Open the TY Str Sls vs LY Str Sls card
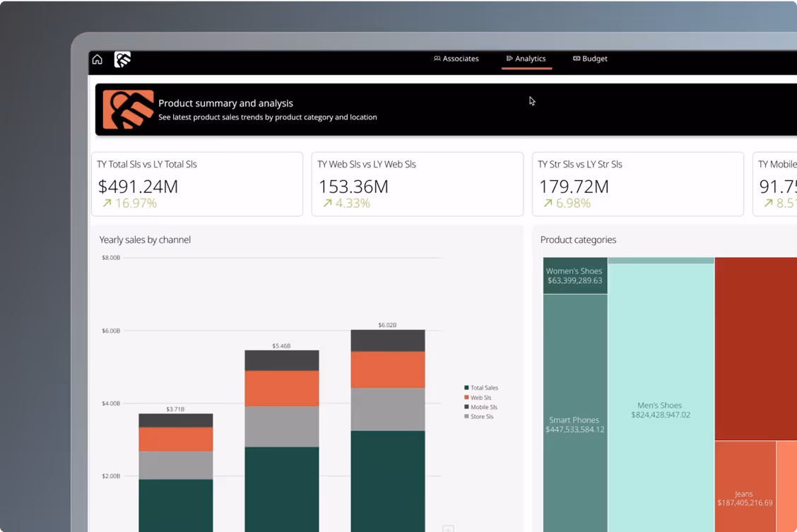Screen dimensions: 797x532 click(638, 184)
